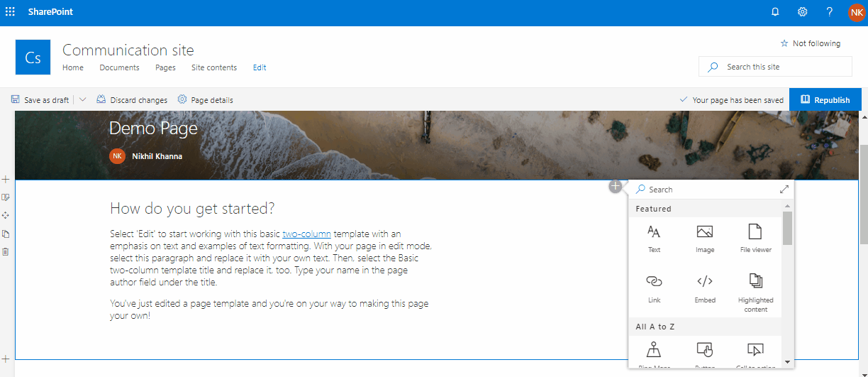868x377 pixels.
Task: Select the Embed web part
Action: point(705,288)
